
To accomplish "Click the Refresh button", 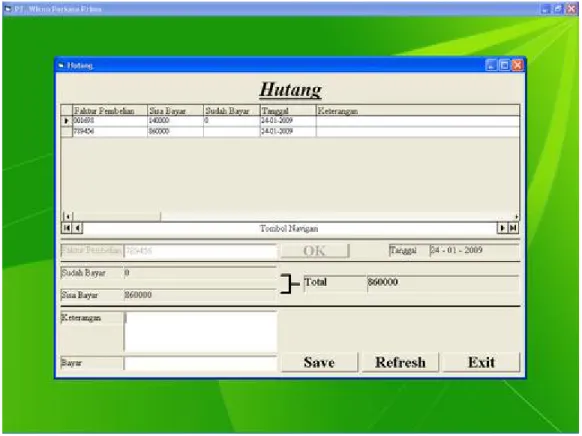I will click(x=400, y=362).
